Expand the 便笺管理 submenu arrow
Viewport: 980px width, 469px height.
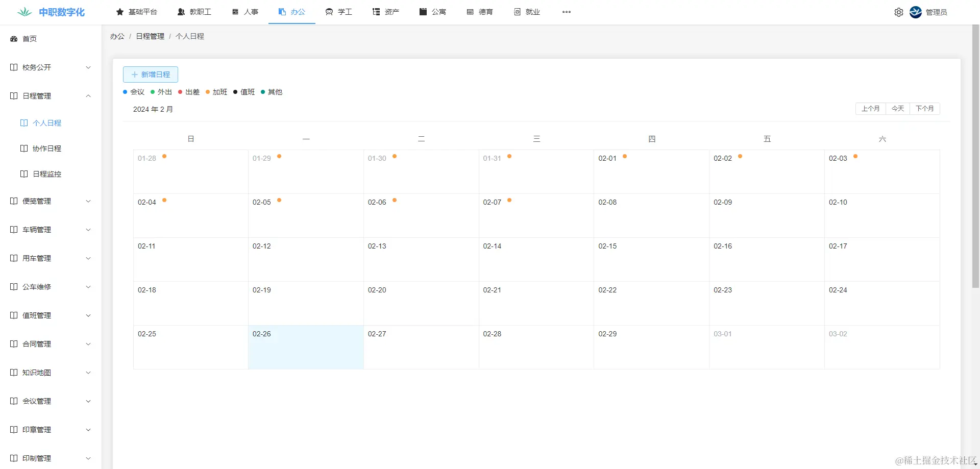(x=88, y=201)
